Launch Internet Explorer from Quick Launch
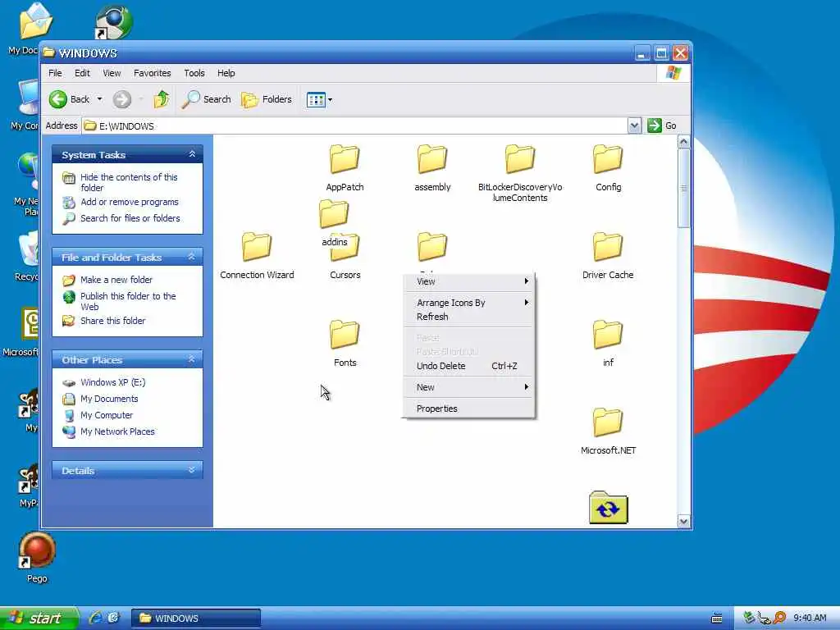The width and height of the screenshot is (840, 630). [97, 618]
